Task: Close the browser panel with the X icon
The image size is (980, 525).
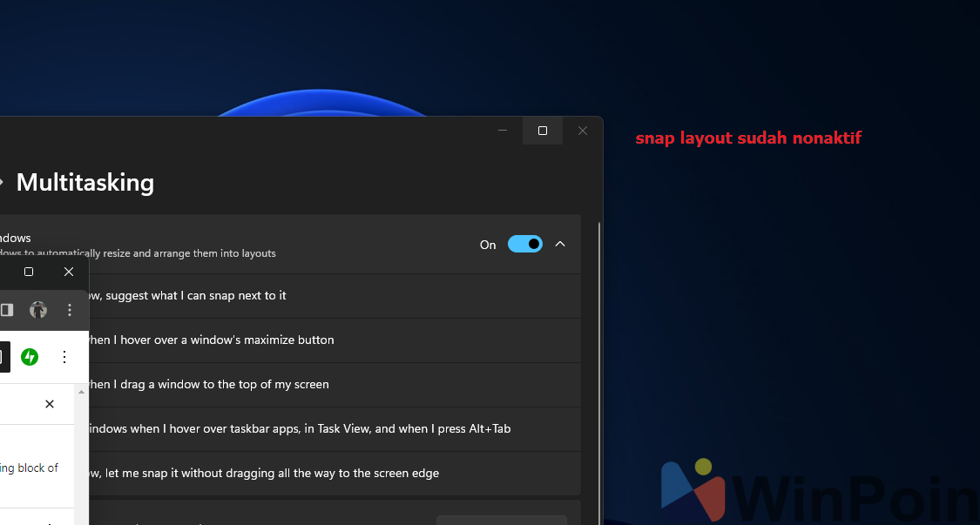Action: (50, 404)
